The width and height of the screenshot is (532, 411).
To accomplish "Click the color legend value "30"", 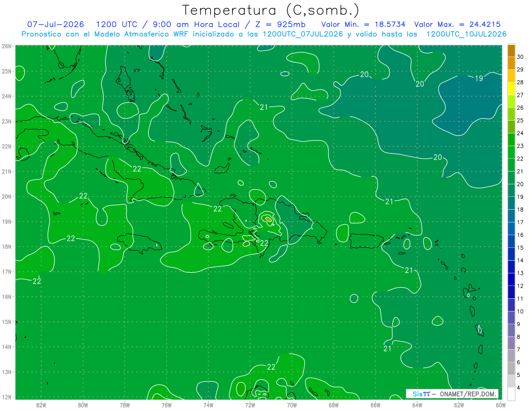I will pyautogui.click(x=520, y=57).
